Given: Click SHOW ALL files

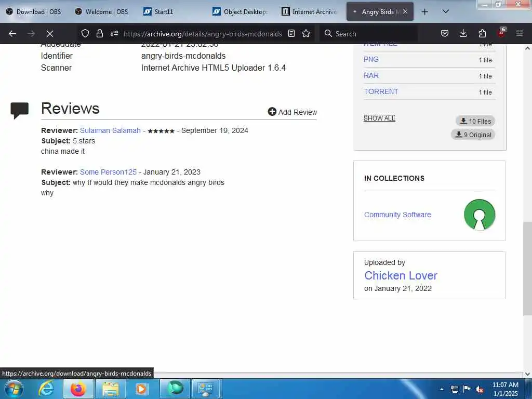Looking at the screenshot, I should tap(379, 118).
